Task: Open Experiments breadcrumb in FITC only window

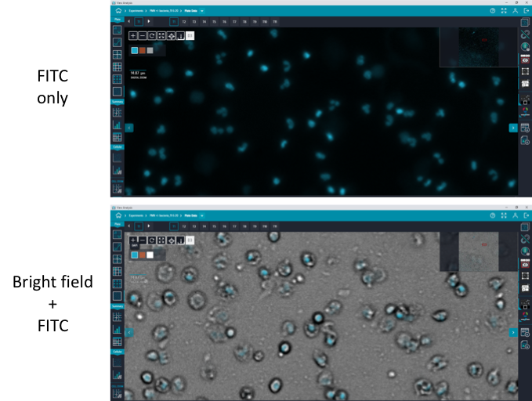Action: tap(136, 11)
